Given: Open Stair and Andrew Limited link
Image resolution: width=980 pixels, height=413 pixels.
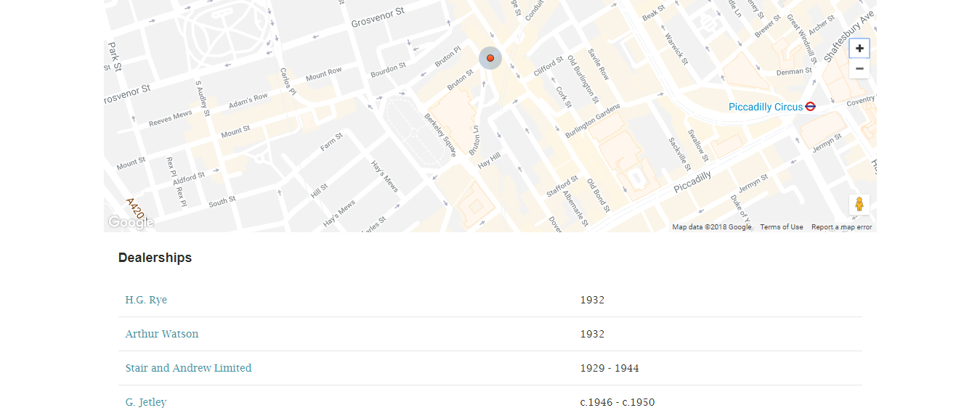Looking at the screenshot, I should [x=188, y=368].
